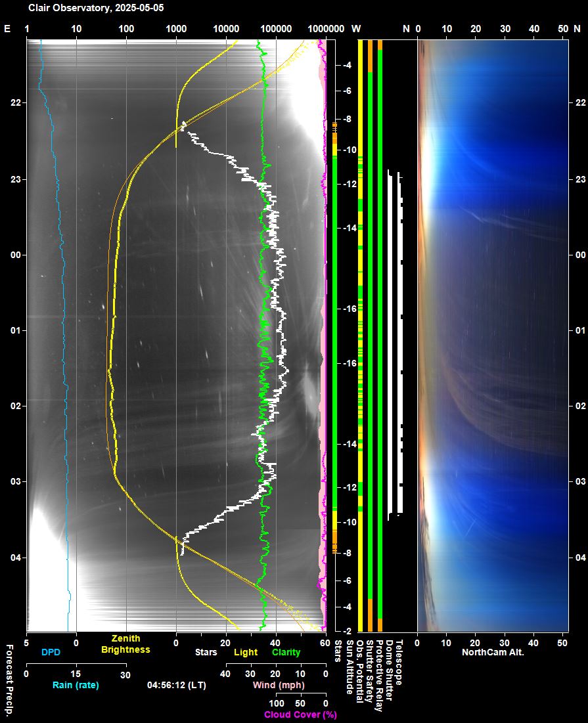Select the Forecast Precip. vertical label
This screenshot has height=723, width=588.
click(9, 680)
